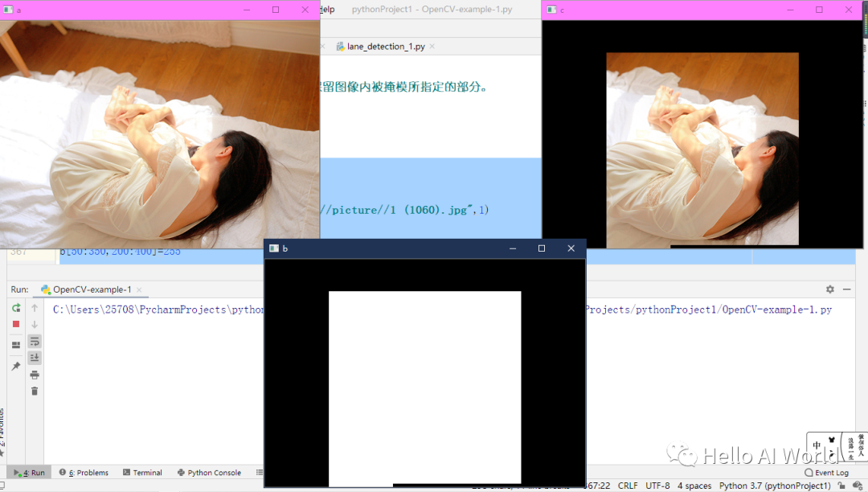Click the 中 input method indicator
This screenshot has height=492, width=868.
(817, 445)
